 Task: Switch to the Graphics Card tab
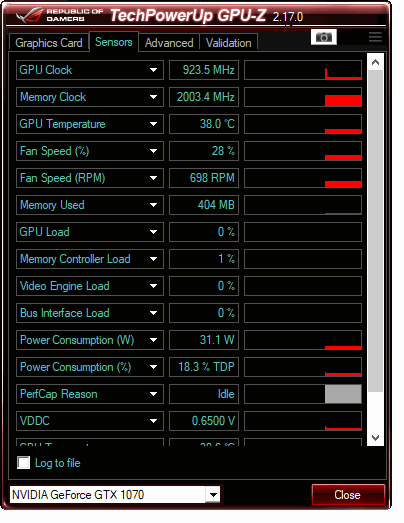tap(49, 43)
